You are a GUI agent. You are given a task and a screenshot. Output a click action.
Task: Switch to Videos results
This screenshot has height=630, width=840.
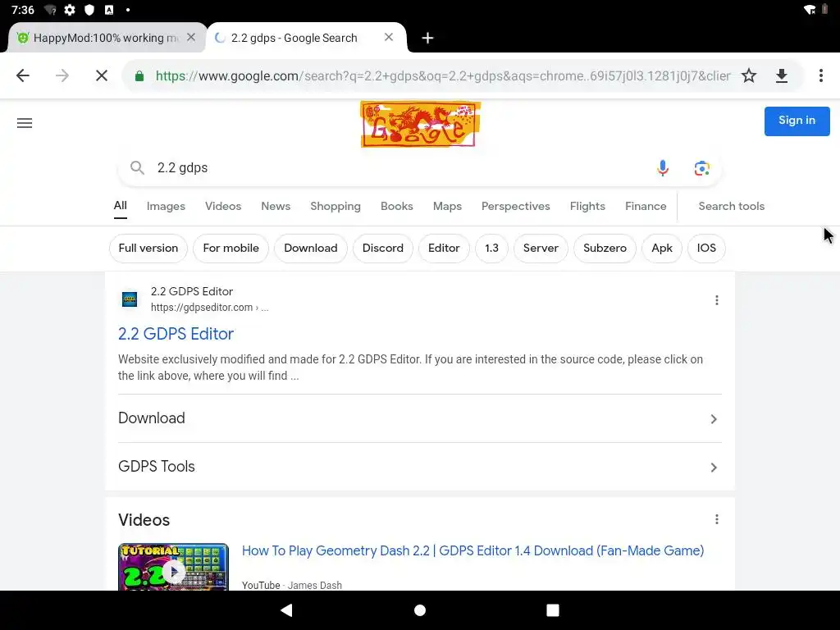[223, 206]
